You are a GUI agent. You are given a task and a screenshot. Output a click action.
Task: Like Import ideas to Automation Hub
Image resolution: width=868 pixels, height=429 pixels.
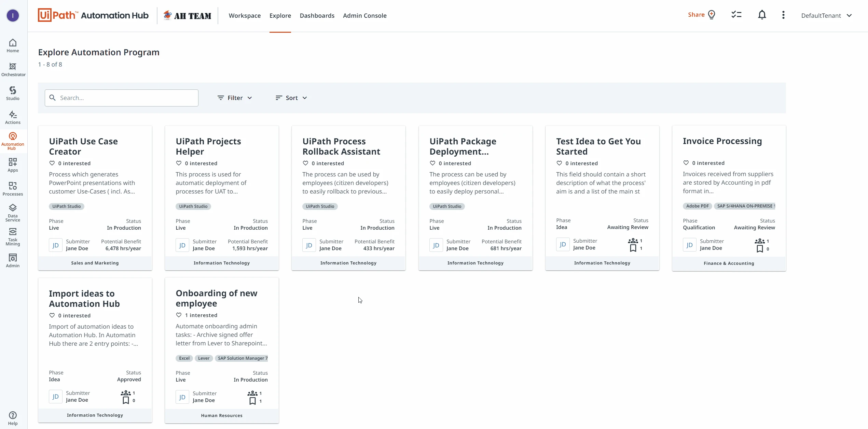pyautogui.click(x=52, y=315)
